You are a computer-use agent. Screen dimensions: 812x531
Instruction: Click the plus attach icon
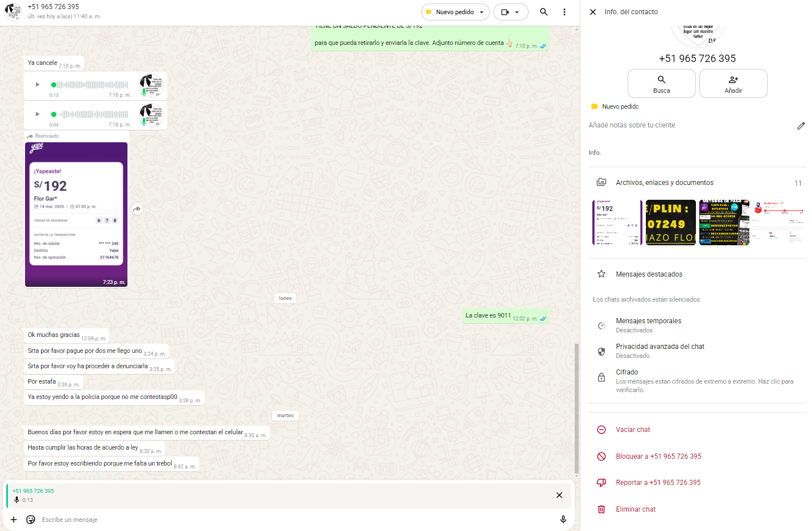point(14,520)
